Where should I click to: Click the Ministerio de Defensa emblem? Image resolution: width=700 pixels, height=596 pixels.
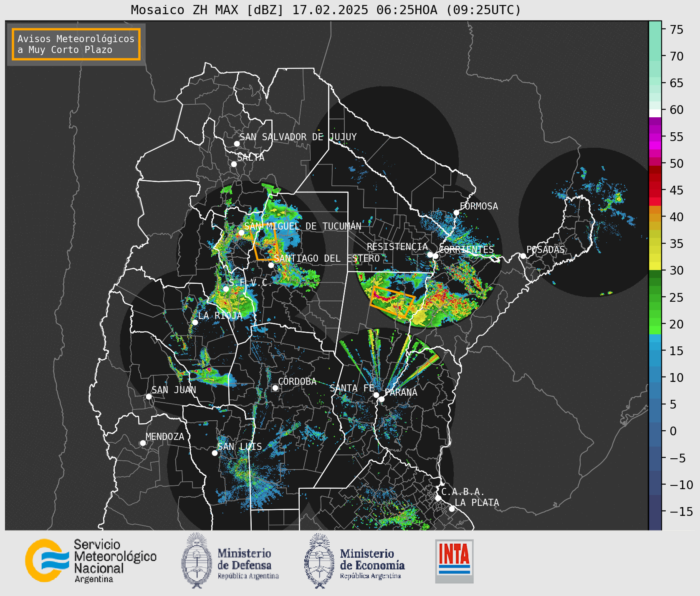tap(197, 561)
